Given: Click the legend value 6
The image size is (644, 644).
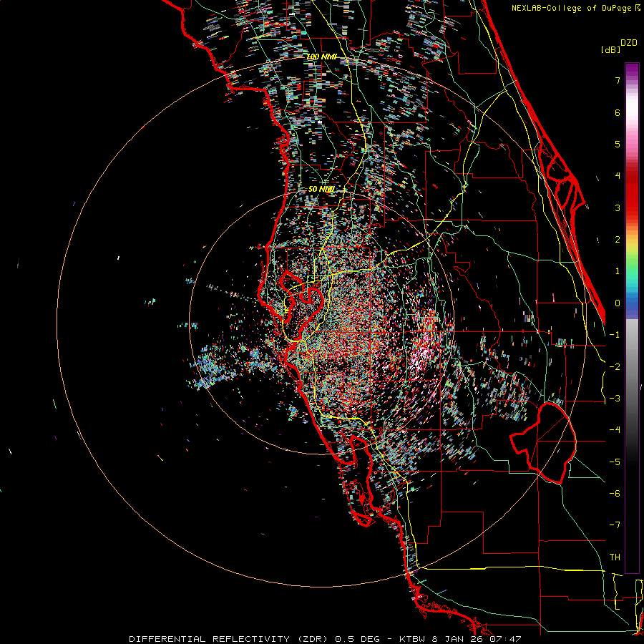Looking at the screenshot, I should point(618,112).
